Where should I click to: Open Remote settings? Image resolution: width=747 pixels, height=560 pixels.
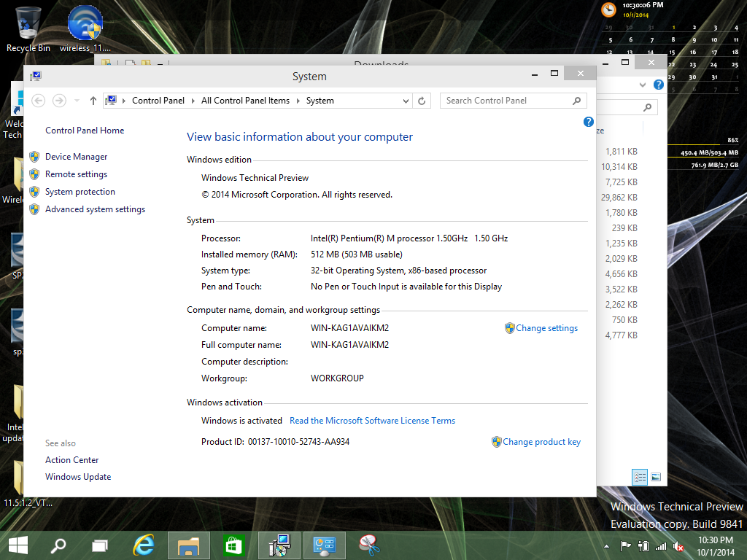click(x=76, y=174)
